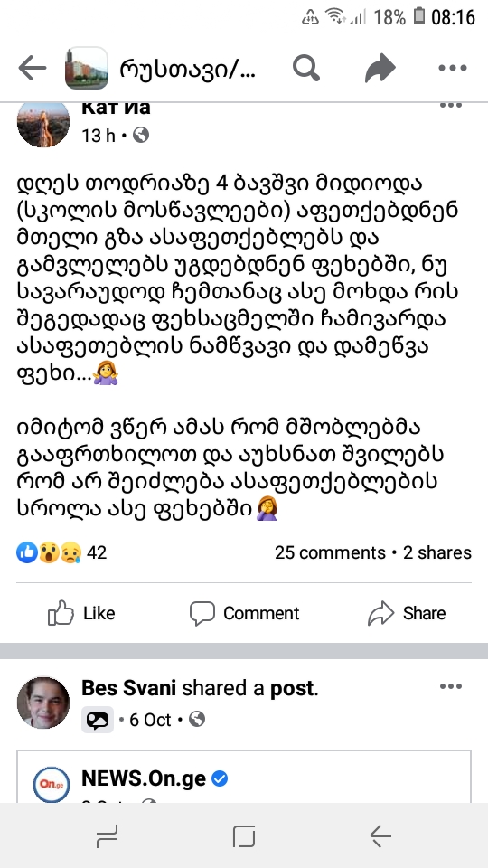
Task: View Кат Иа's profile picture
Action: tap(43, 124)
